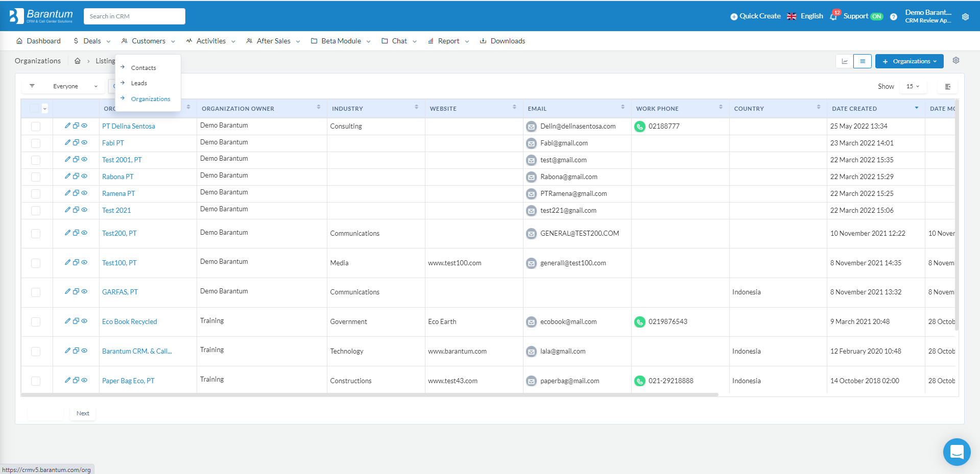Go to Next page
This screenshot has width=980, height=474.
(x=83, y=413)
